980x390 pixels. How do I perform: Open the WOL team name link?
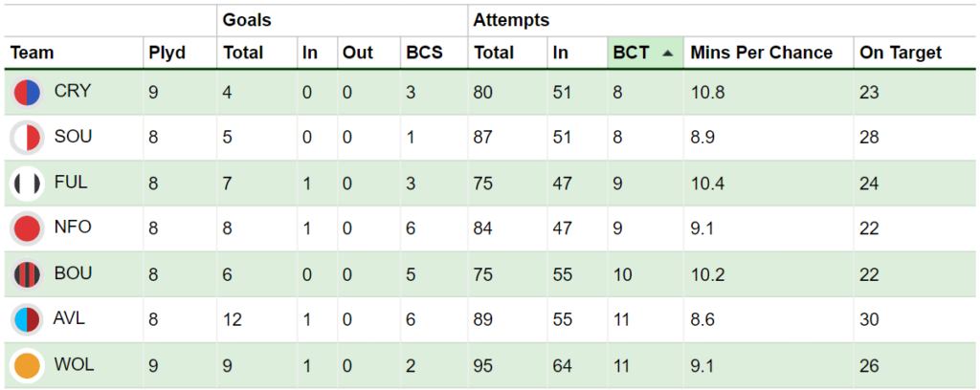click(x=74, y=365)
